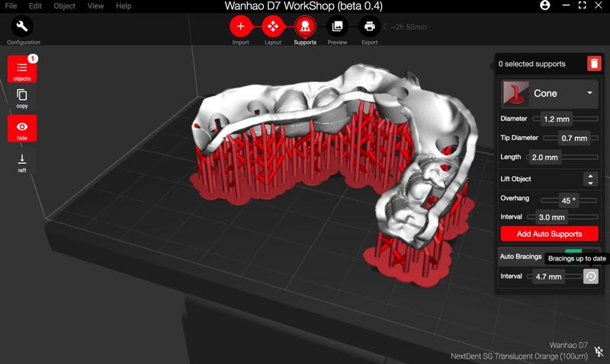This screenshot has height=364, width=610.
Task: Collapse the print time estimate chevron
Action: [386, 27]
